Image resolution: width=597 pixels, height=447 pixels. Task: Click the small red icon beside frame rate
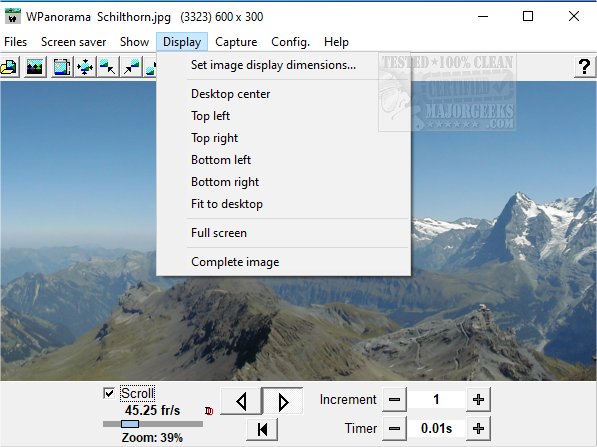[209, 411]
